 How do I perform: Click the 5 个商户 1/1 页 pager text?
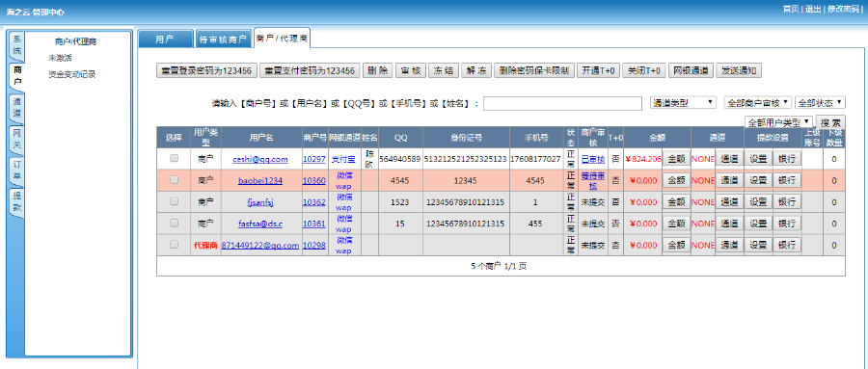tap(500, 266)
